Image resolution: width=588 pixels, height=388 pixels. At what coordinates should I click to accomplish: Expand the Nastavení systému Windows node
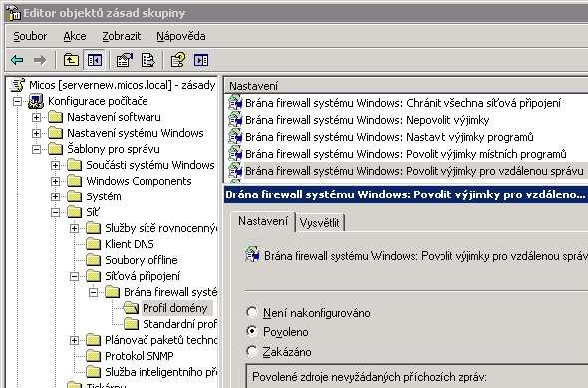[36, 133]
